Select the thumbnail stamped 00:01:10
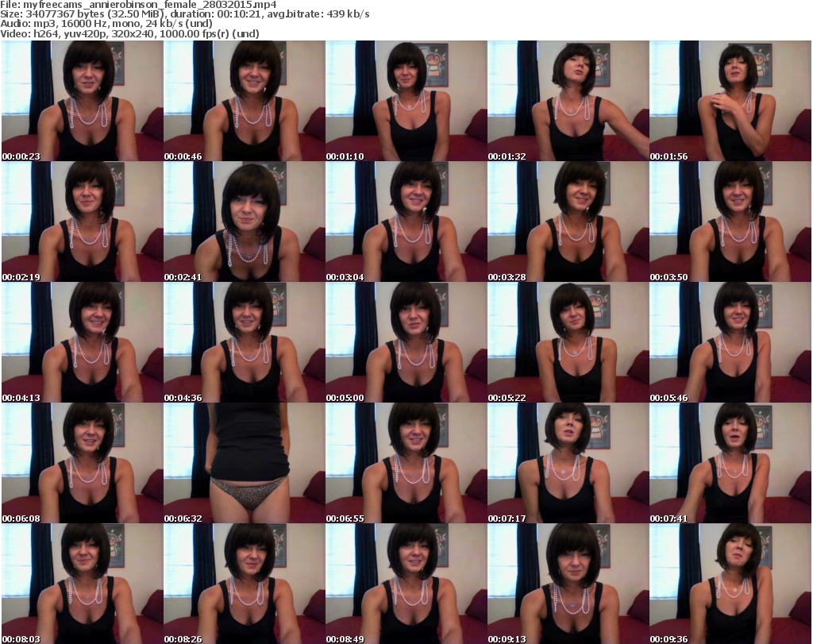 click(406, 101)
